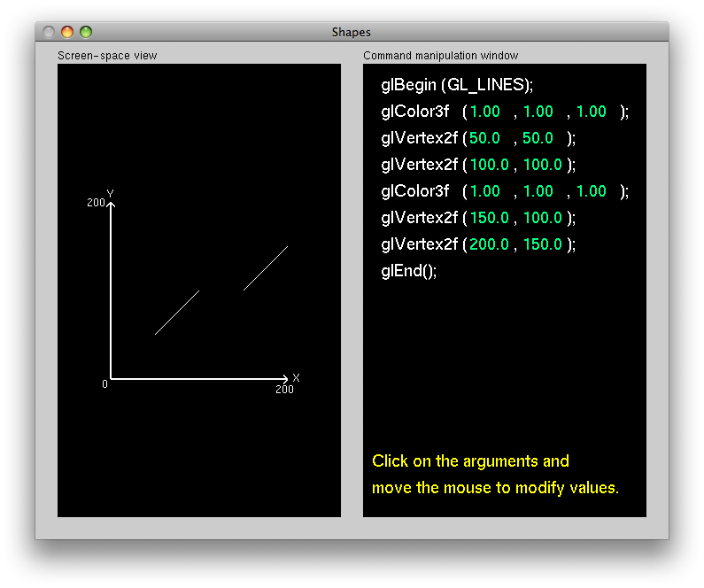Screen dimensions: 704x588
Task: Click the Shapes window title bar
Action: pyautogui.click(x=352, y=32)
